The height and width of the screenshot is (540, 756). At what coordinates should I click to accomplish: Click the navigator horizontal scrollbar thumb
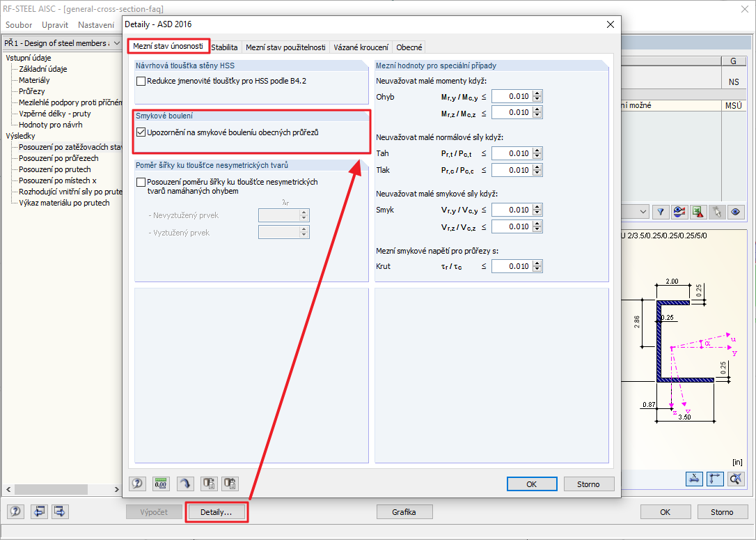[51, 489]
